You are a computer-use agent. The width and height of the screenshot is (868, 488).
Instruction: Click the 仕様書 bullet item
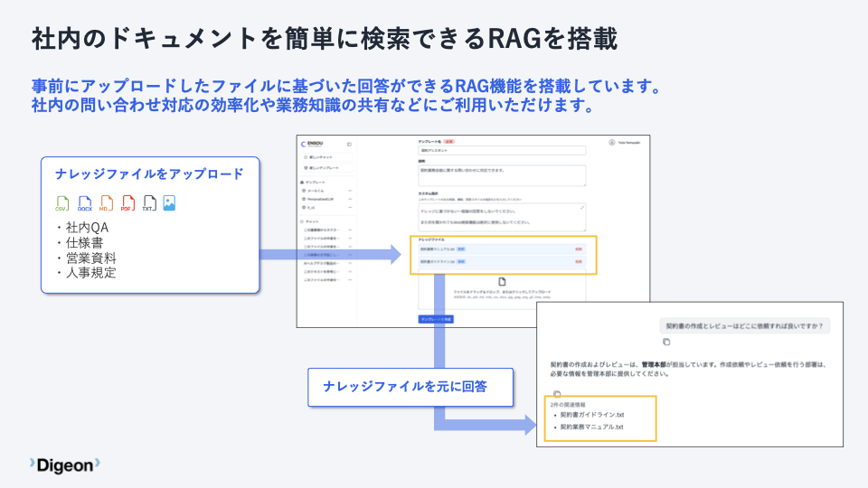(x=80, y=243)
